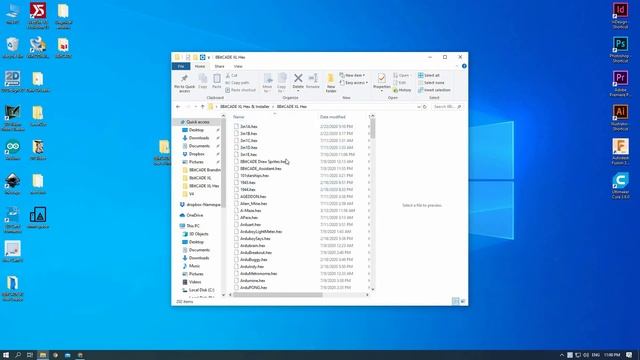Collapse the ribbon chevron
Viewport: 640px width, 360px height.
457,66
